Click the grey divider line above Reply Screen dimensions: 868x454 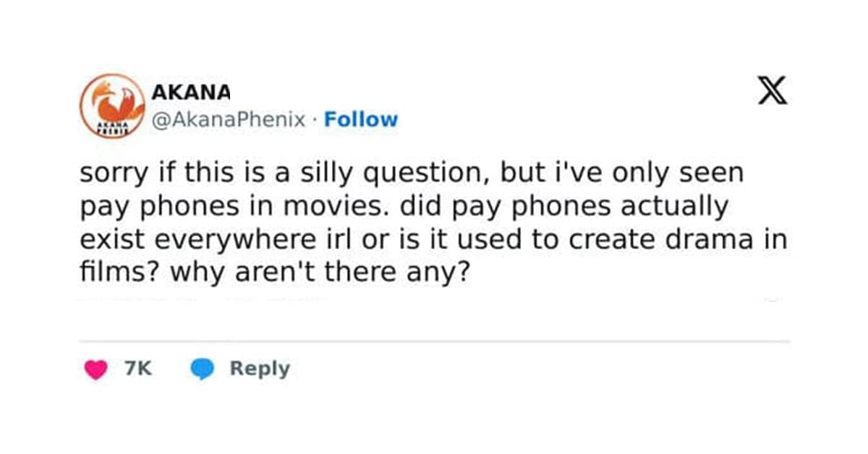tap(434, 341)
